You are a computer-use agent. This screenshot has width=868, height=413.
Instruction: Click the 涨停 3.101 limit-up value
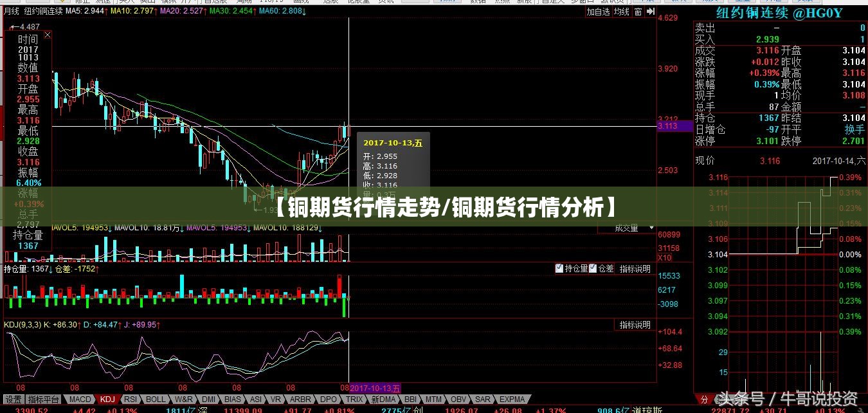point(768,140)
